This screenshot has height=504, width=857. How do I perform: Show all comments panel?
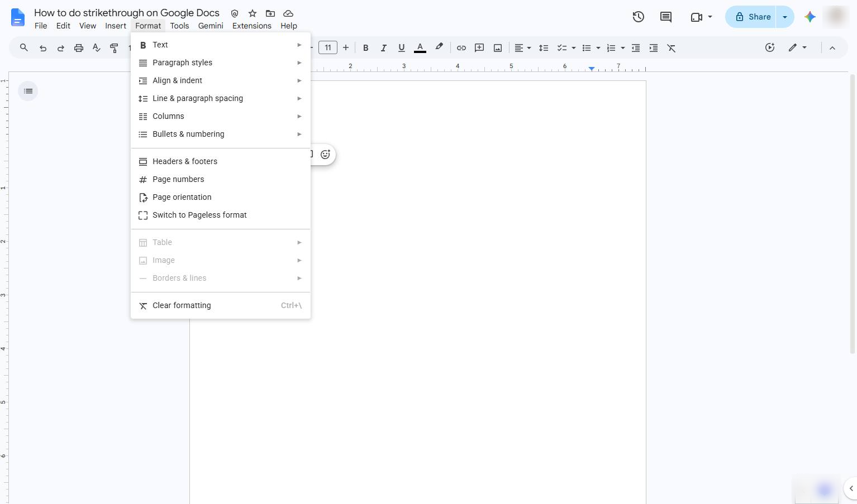click(666, 17)
